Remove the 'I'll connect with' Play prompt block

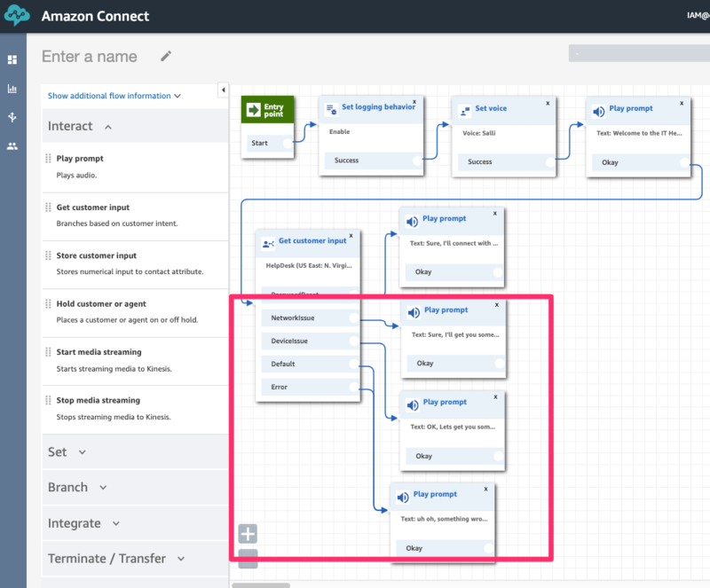coord(495,213)
